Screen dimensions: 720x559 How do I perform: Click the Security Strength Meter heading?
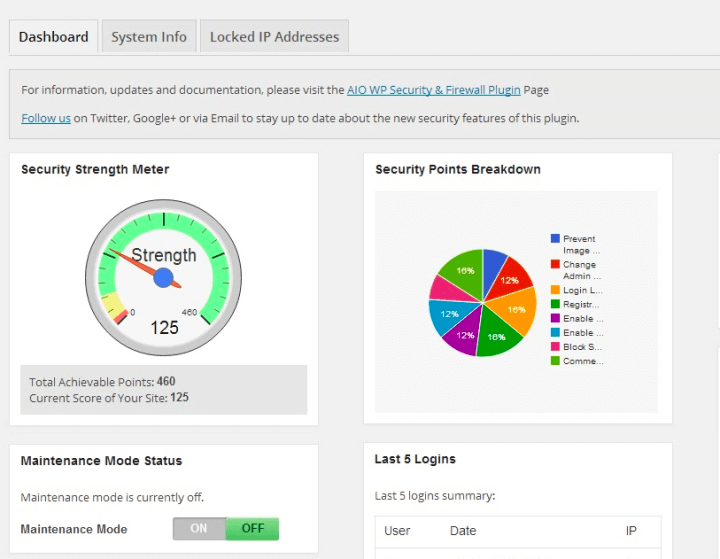(95, 169)
